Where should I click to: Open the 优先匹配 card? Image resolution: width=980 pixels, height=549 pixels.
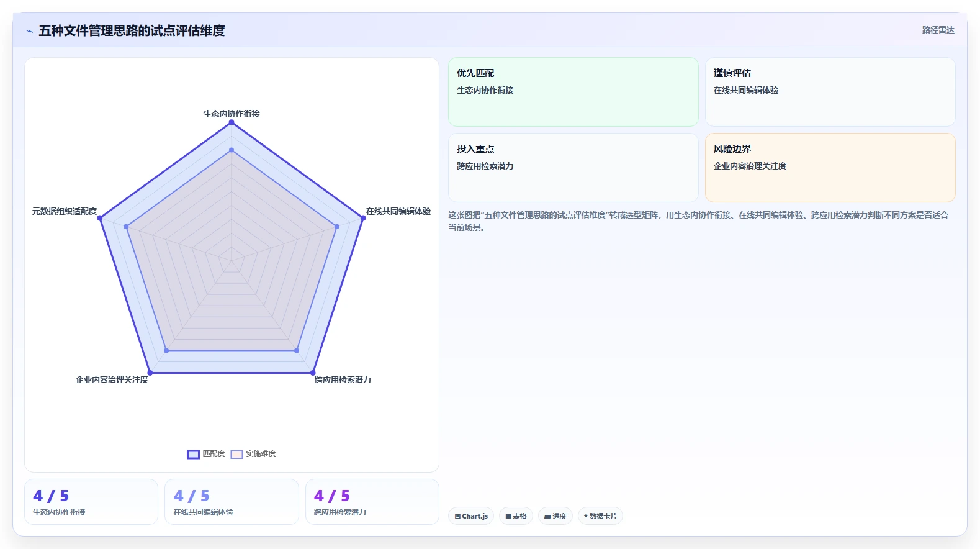[573, 92]
